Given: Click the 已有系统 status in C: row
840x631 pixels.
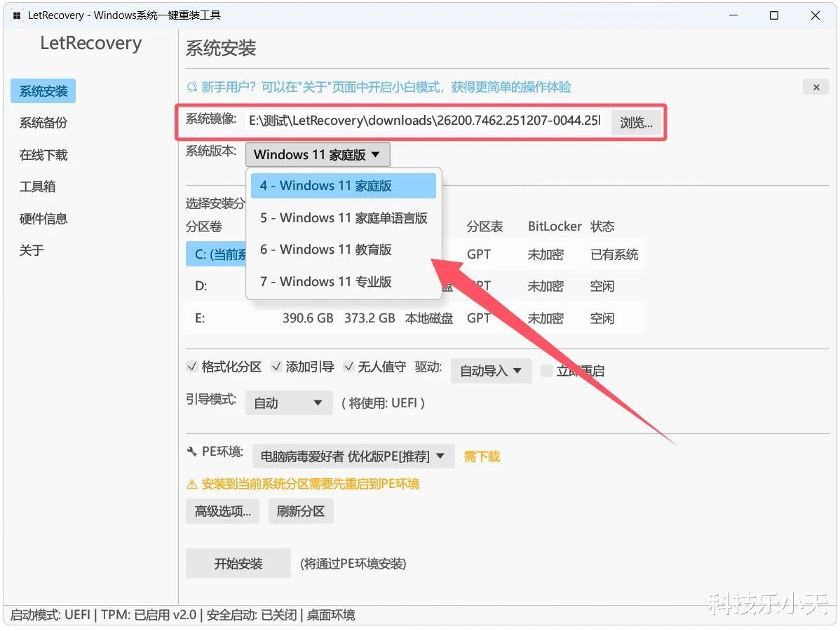Looking at the screenshot, I should click(x=614, y=255).
